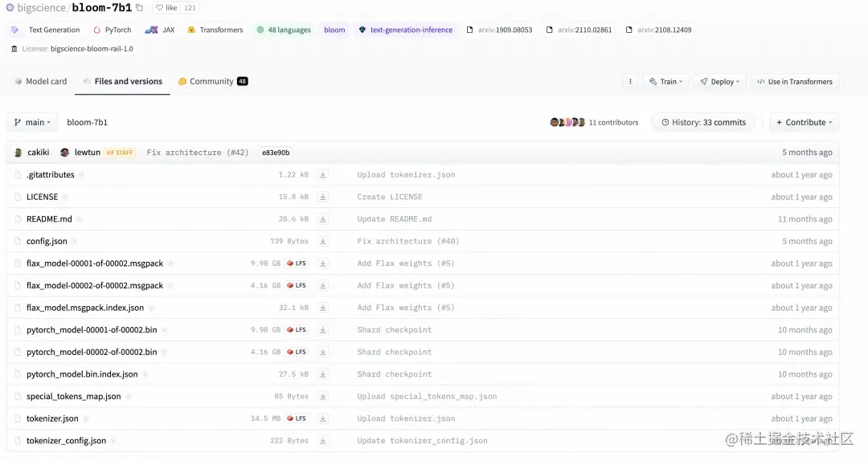The image size is (868, 461).
Task: Download the README.md file
Action: click(x=323, y=218)
